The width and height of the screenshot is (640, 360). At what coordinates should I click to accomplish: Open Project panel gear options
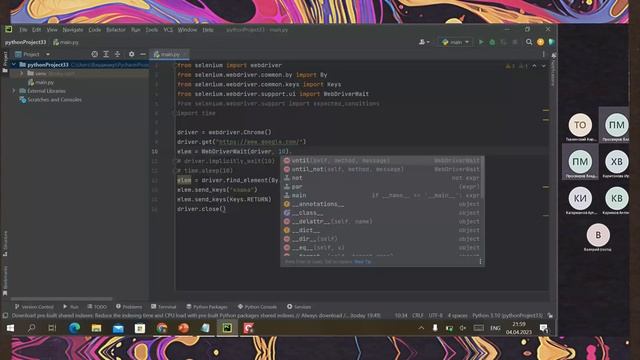[x=131, y=54]
